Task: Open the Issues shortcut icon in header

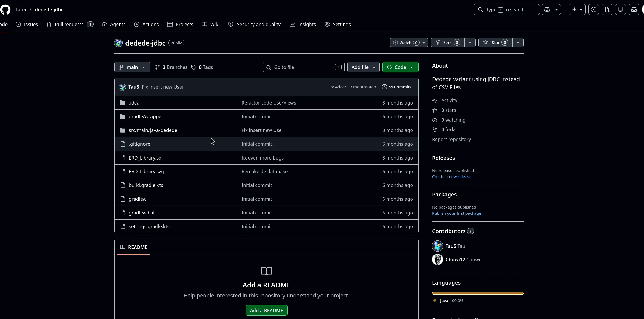Action: tap(594, 9)
